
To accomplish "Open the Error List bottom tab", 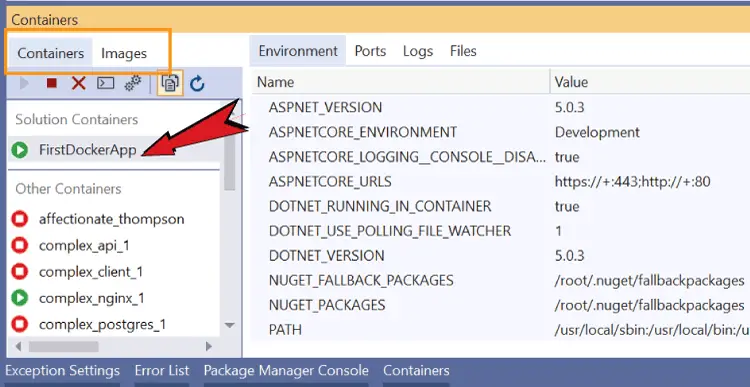I will tap(162, 371).
